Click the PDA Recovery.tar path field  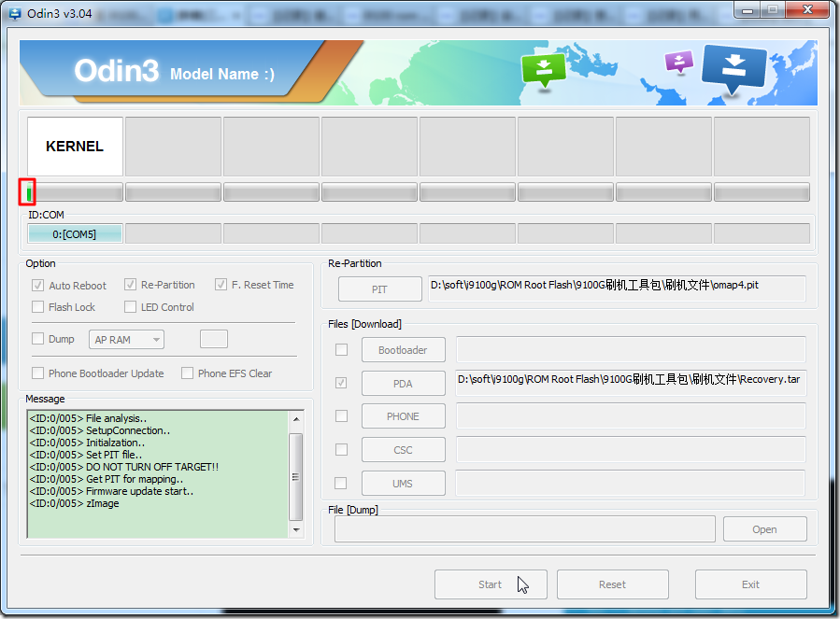click(x=631, y=383)
